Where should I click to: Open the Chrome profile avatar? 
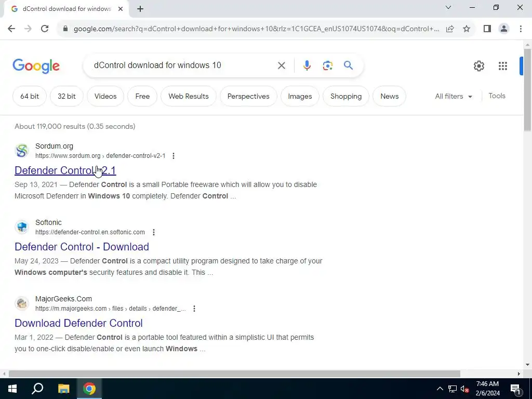click(504, 29)
